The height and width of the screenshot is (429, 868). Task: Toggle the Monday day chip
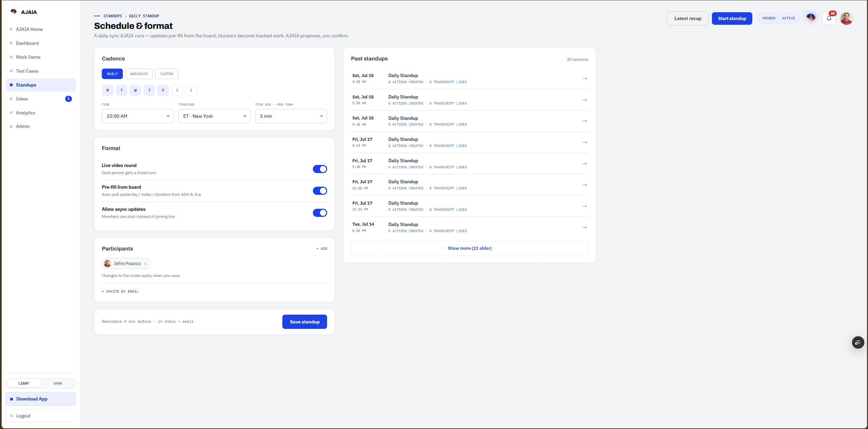[x=108, y=90]
